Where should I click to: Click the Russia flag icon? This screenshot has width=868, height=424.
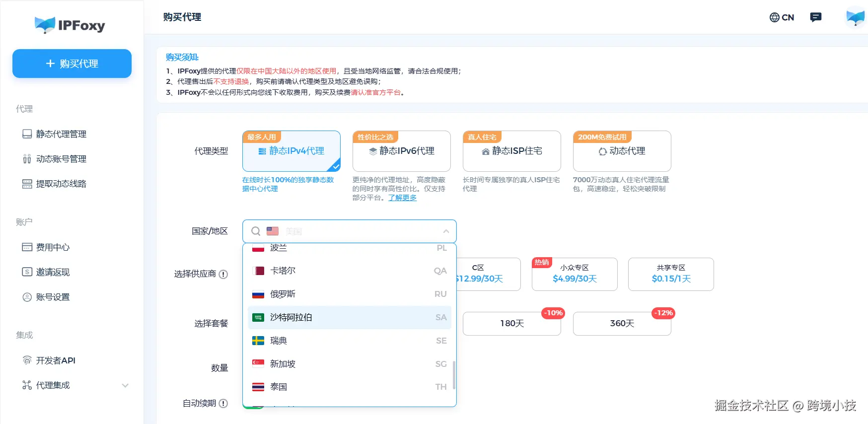[258, 294]
